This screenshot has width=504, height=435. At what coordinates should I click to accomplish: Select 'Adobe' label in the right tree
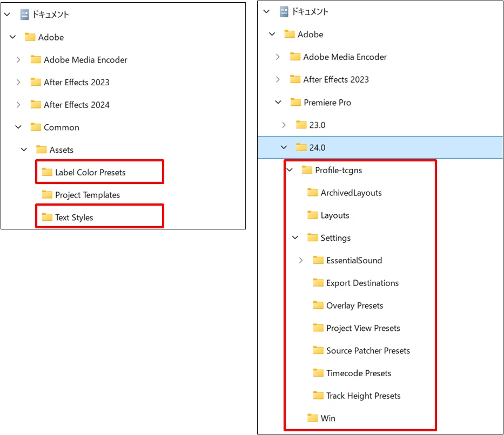coord(310,34)
